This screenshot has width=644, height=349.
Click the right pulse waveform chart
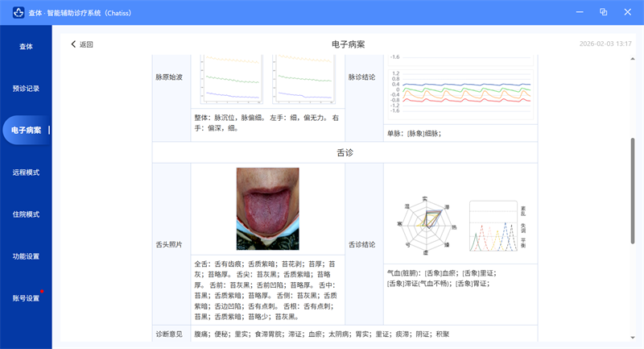pos(303,79)
